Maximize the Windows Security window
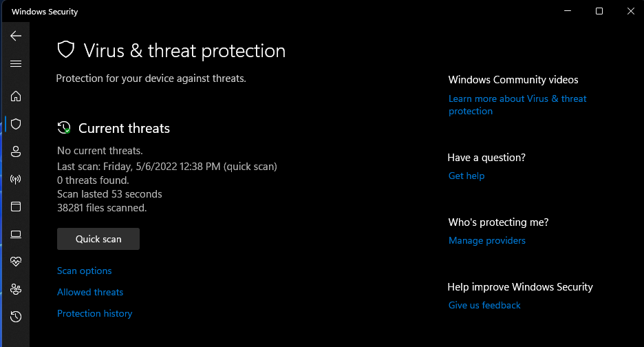This screenshot has height=347, width=644. [x=599, y=11]
